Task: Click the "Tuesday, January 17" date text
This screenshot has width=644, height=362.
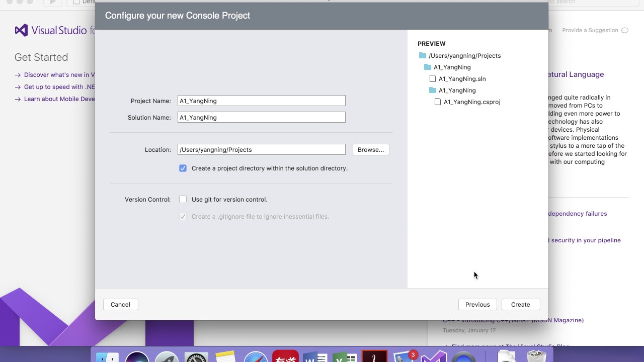Action: 469,330
